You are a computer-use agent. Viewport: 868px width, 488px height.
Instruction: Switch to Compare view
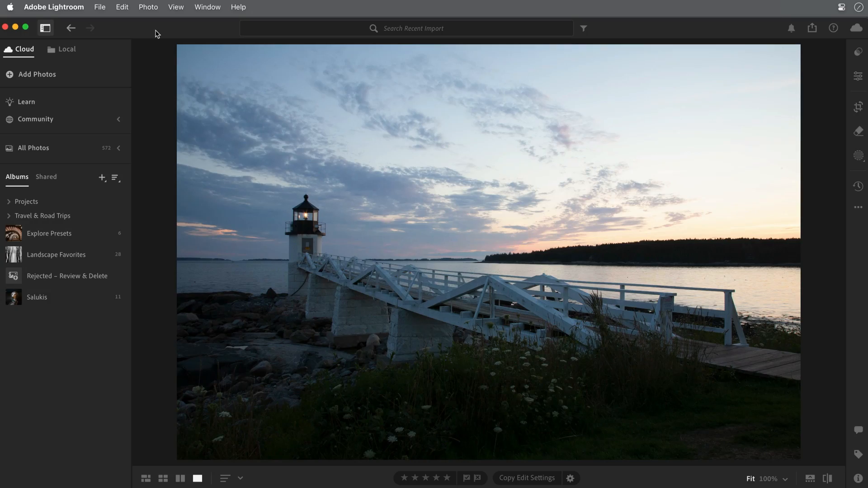(180, 478)
